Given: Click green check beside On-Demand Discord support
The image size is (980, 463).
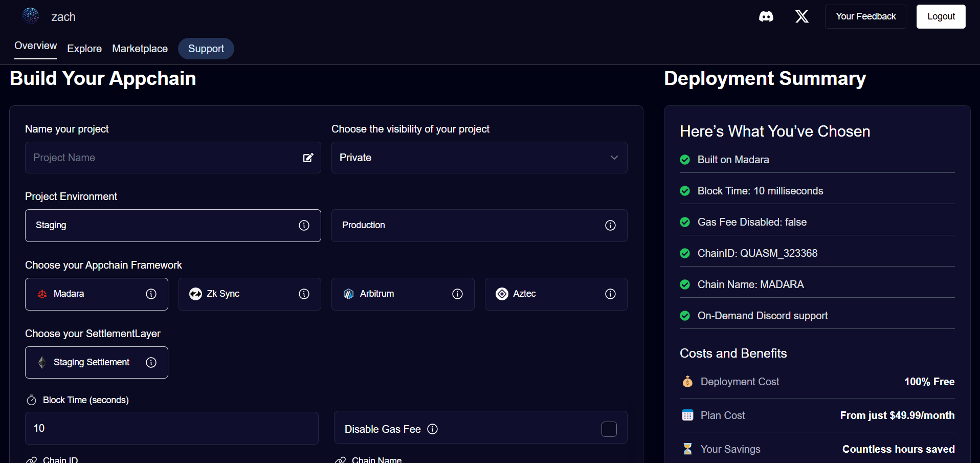Looking at the screenshot, I should 685,316.
